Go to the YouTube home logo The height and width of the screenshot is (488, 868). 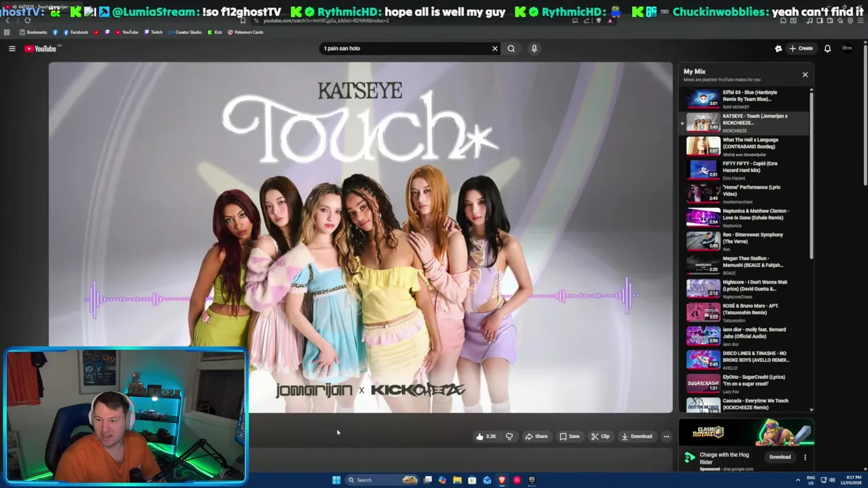click(41, 48)
